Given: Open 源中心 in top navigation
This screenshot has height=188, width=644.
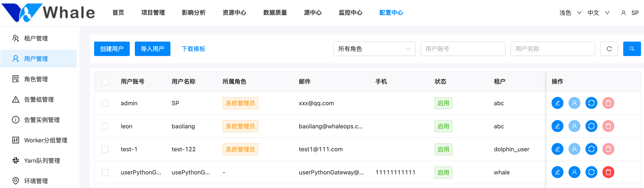Looking at the screenshot, I should [x=313, y=13].
